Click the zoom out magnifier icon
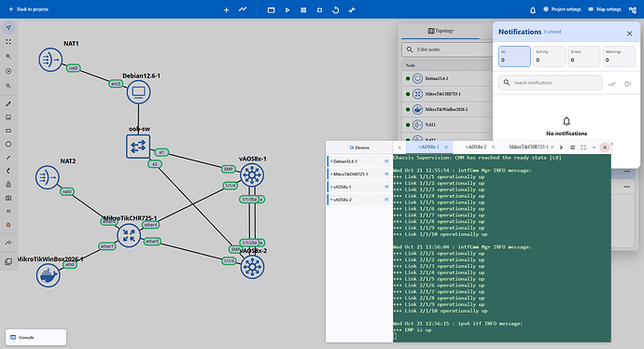 click(x=8, y=86)
